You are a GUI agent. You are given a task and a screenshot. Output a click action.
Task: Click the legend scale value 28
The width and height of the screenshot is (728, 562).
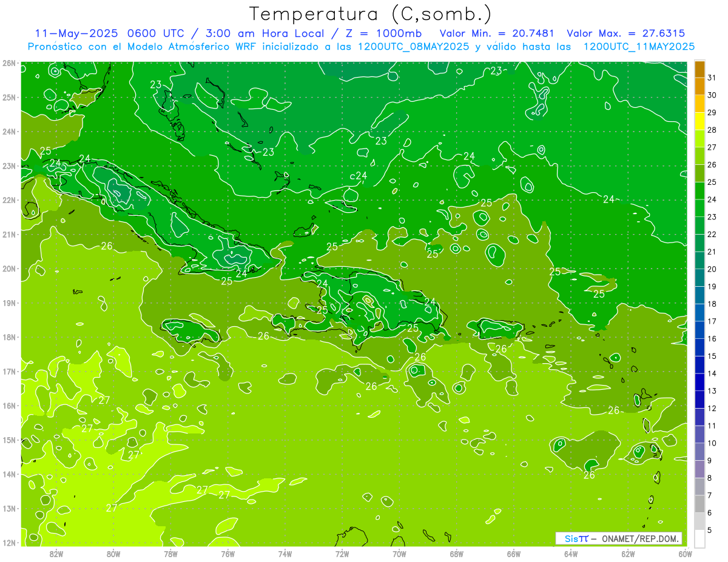tap(712, 130)
